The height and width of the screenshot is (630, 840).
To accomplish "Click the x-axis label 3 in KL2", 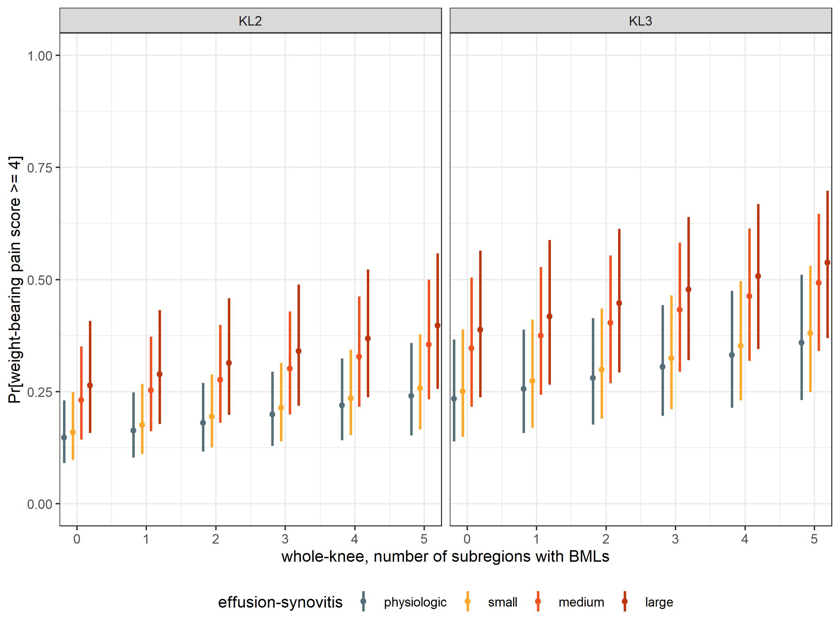I will [285, 539].
